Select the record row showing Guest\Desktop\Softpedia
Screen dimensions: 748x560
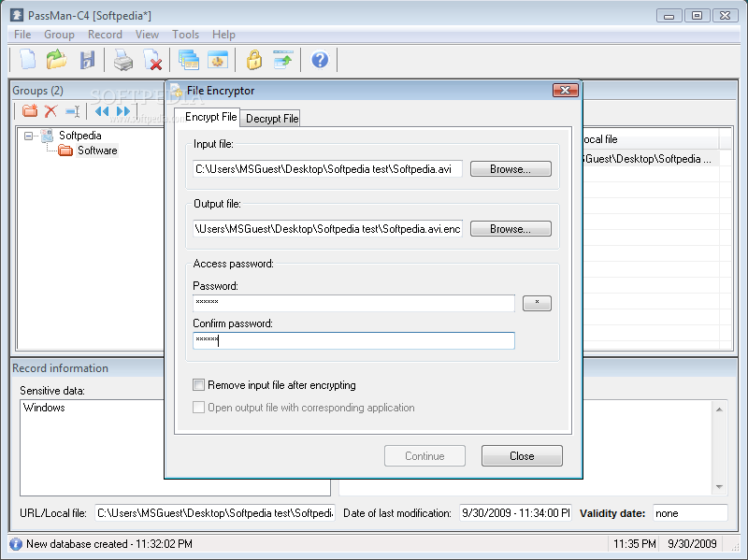click(x=651, y=159)
